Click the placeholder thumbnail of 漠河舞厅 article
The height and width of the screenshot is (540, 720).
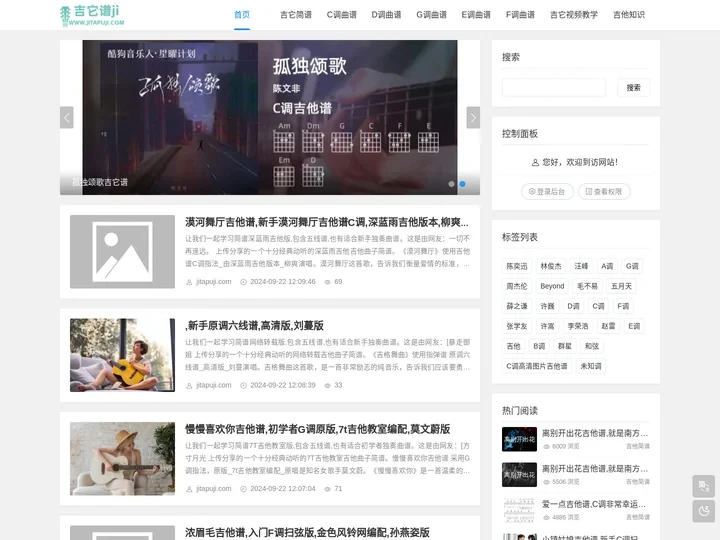tap(122, 252)
